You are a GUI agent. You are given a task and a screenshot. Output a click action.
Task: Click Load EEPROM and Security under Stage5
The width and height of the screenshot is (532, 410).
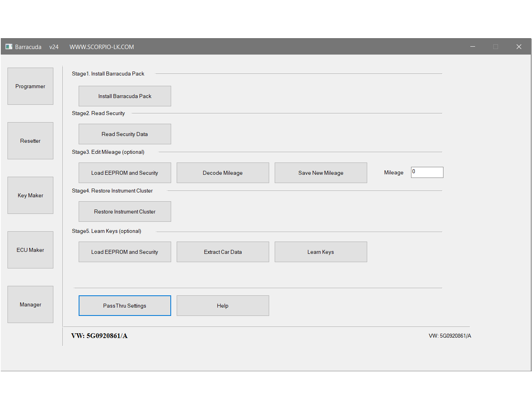(x=125, y=252)
